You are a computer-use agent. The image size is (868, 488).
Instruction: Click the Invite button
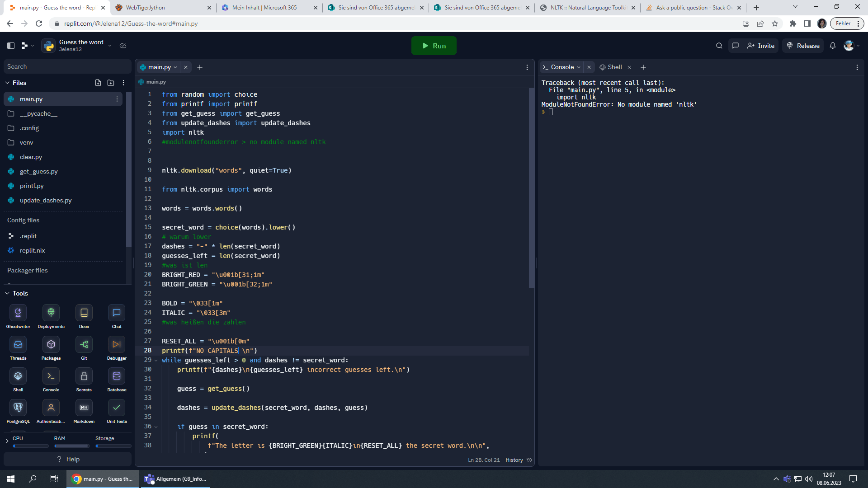761,46
